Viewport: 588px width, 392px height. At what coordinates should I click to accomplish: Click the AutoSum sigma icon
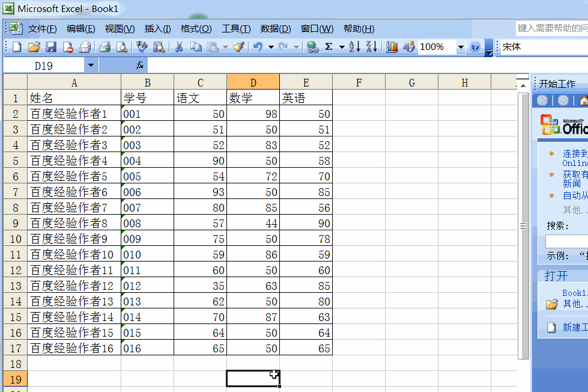click(x=329, y=47)
